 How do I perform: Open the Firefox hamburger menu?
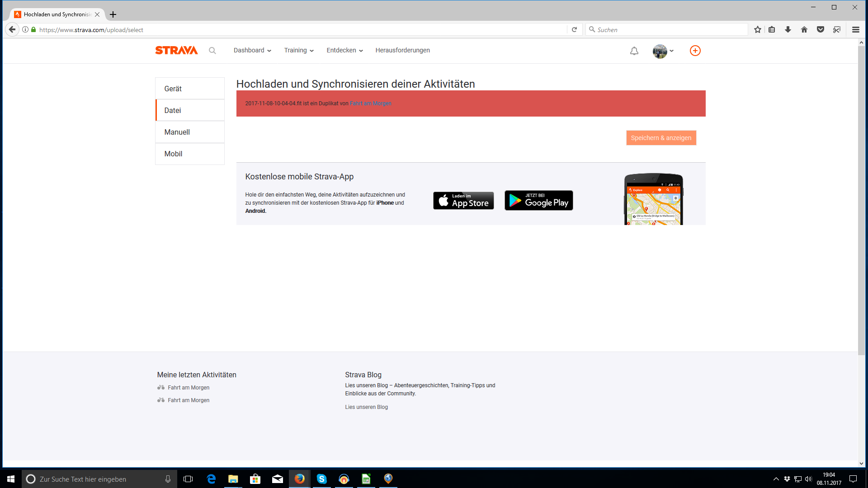(x=856, y=29)
